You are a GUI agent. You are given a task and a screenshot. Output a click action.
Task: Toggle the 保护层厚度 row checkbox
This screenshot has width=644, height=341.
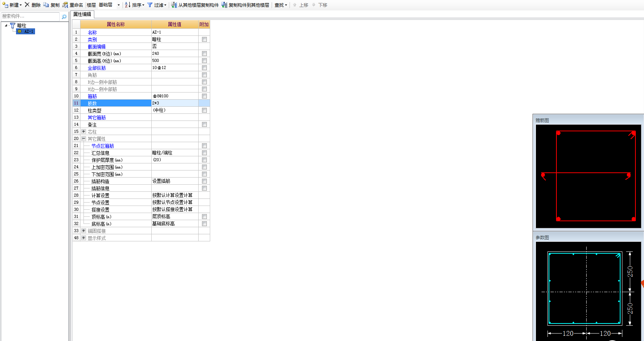(x=204, y=160)
